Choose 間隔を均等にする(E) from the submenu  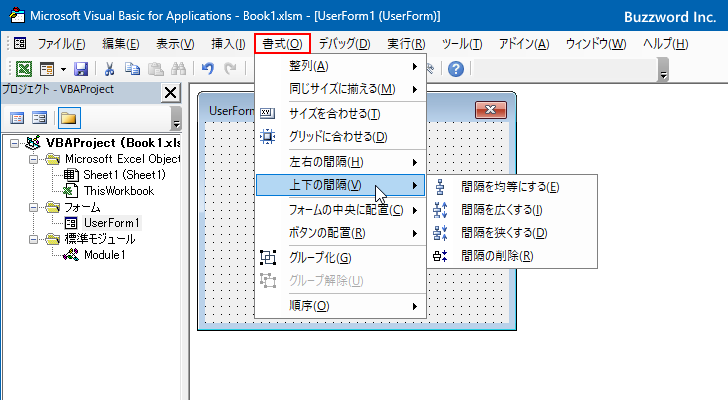(512, 187)
